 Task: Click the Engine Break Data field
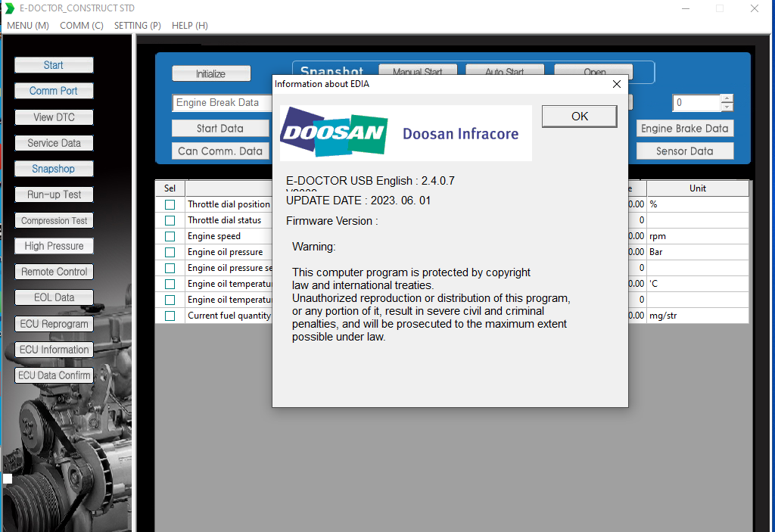click(x=223, y=102)
